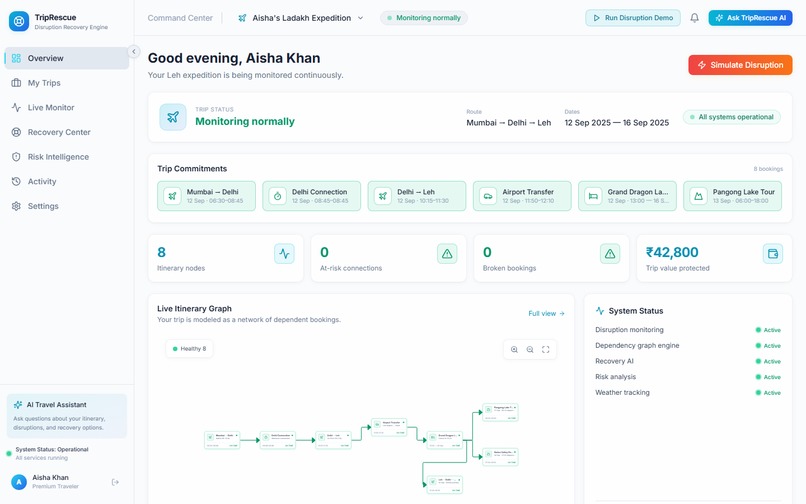Click the TripRescue logo icon

click(x=19, y=21)
